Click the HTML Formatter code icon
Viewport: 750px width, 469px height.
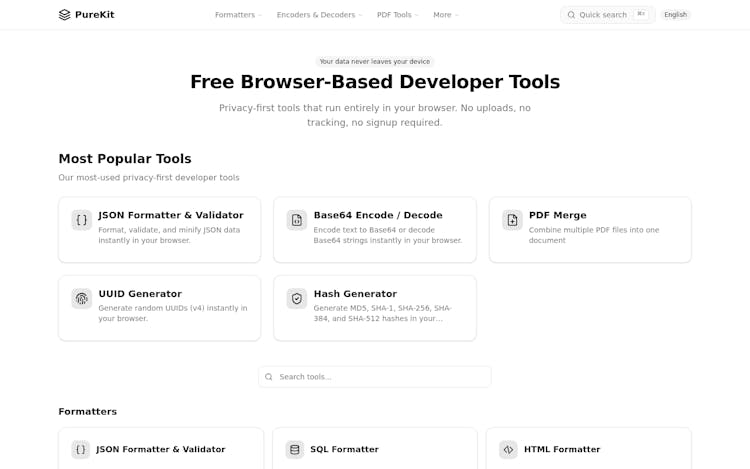(508, 450)
